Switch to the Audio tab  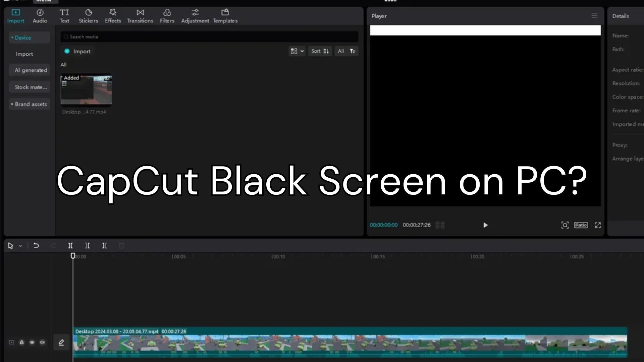coord(40,16)
